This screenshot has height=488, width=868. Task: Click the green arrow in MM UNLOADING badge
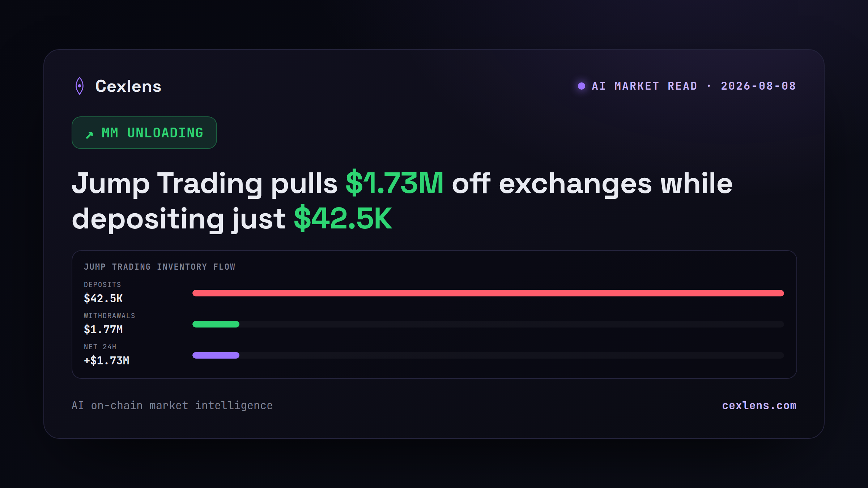pyautogui.click(x=89, y=135)
